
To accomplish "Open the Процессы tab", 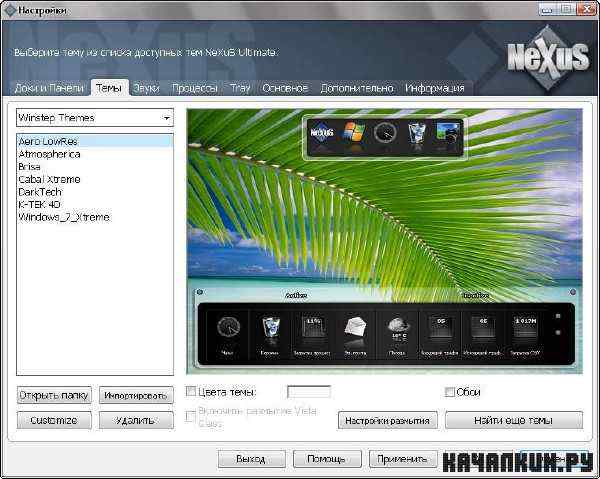I will coord(195,88).
